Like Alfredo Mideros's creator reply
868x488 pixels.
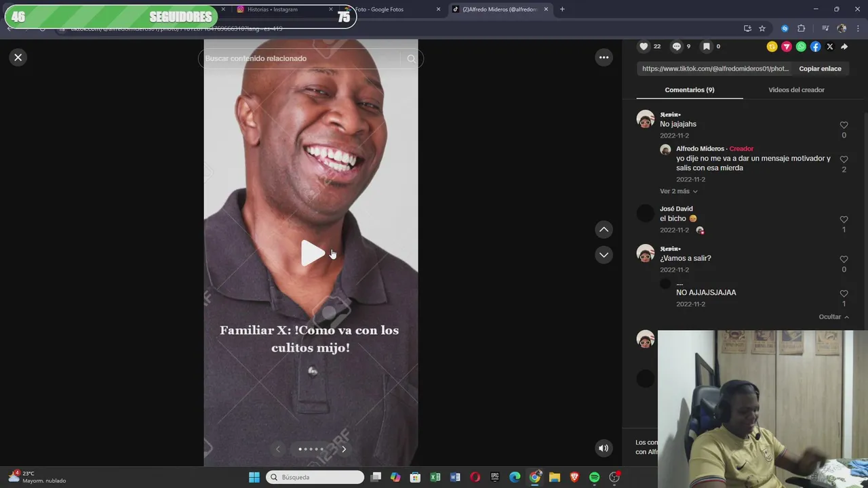point(844,160)
